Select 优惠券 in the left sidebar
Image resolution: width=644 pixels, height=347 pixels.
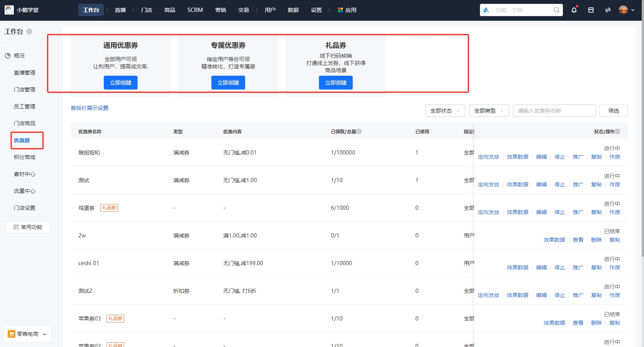pos(22,140)
